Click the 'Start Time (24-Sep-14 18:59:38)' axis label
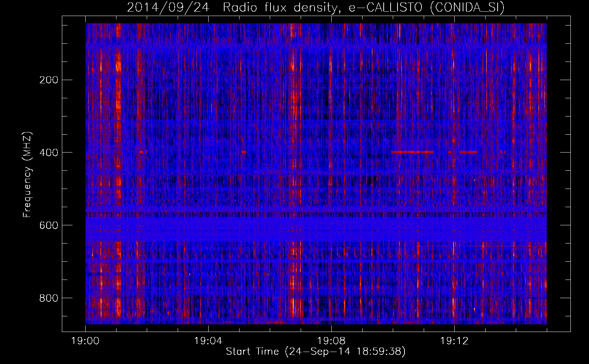Viewport: 589px width, 364px height. (316, 352)
